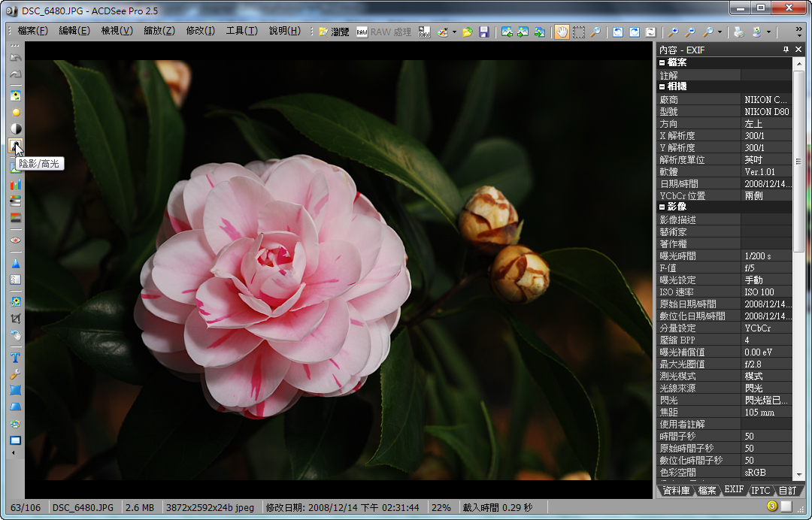Click the 瀏覽 browse button
Screen dimensions: 812x520
tap(334, 32)
